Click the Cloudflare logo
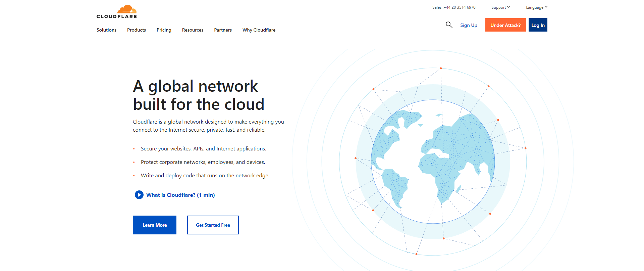This screenshot has height=271, width=644. [x=117, y=11]
